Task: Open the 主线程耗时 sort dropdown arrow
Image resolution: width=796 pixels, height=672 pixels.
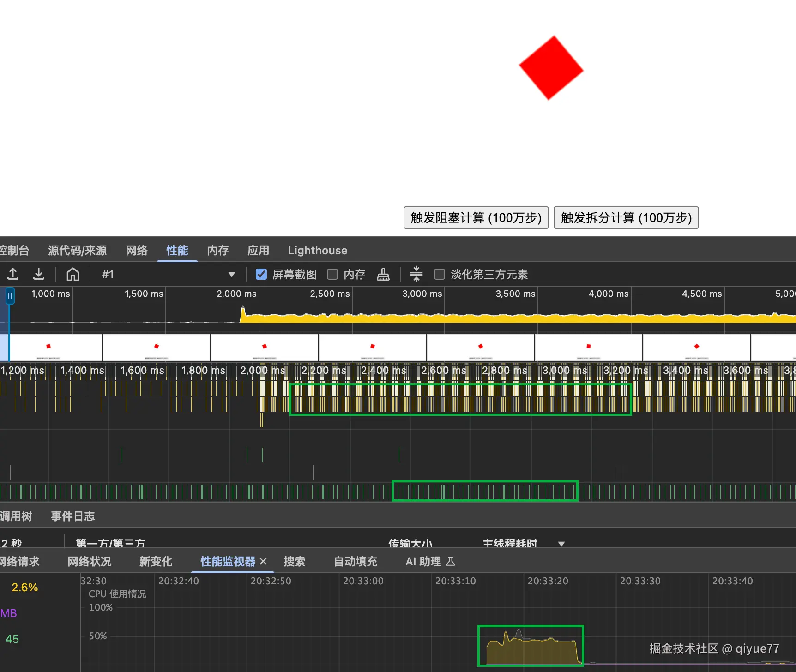Action: [561, 544]
